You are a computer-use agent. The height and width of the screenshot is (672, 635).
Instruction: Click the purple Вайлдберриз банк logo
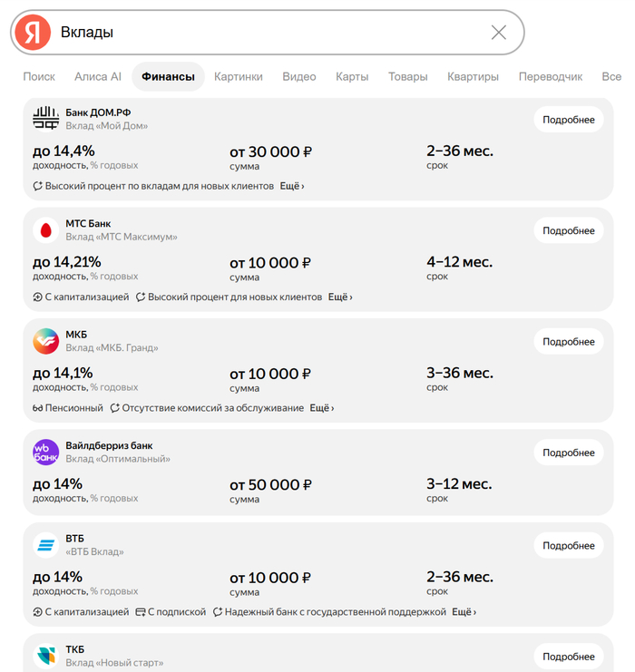coord(46,453)
